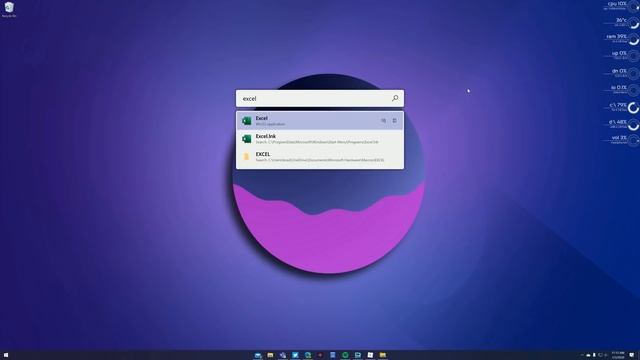Open the Twitter app in the taskbar
Viewport: 640px width, 360px height.
click(295, 355)
